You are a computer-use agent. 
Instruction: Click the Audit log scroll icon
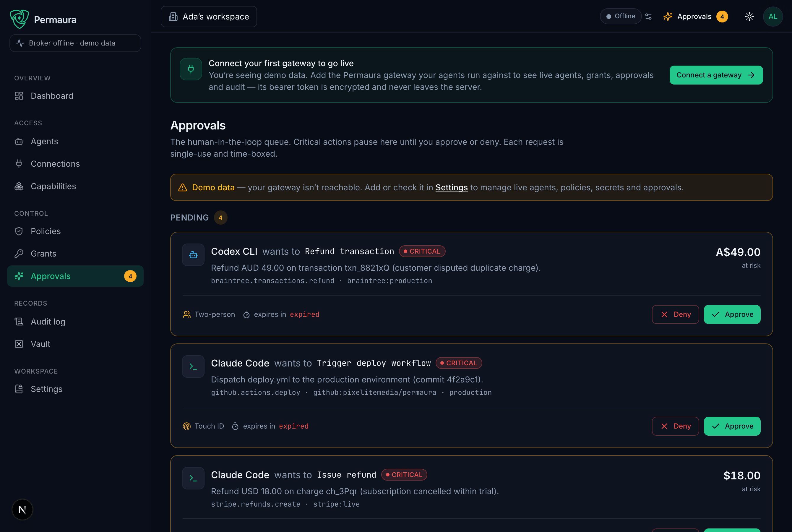(19, 322)
